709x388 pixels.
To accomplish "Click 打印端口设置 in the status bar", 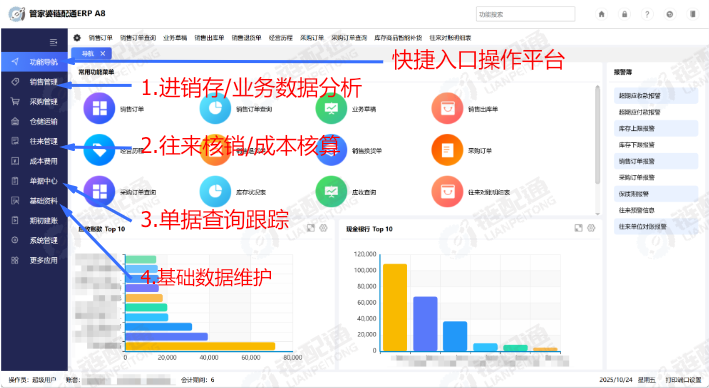I will (x=683, y=380).
